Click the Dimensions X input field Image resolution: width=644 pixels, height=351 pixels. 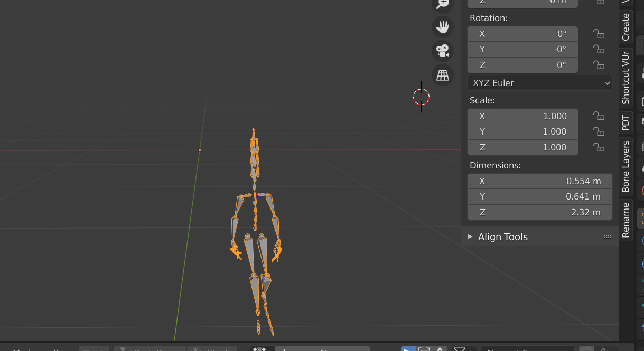coord(539,181)
